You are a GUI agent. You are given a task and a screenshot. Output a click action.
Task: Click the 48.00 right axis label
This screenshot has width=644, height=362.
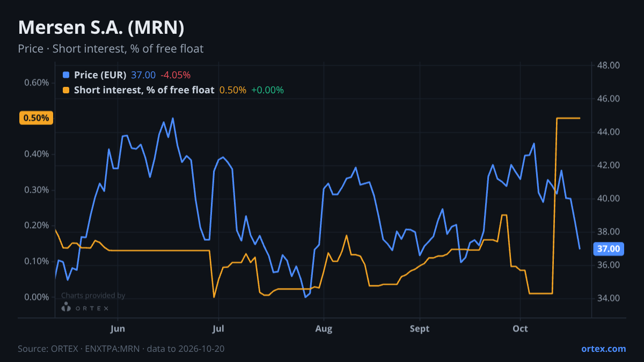(609, 65)
